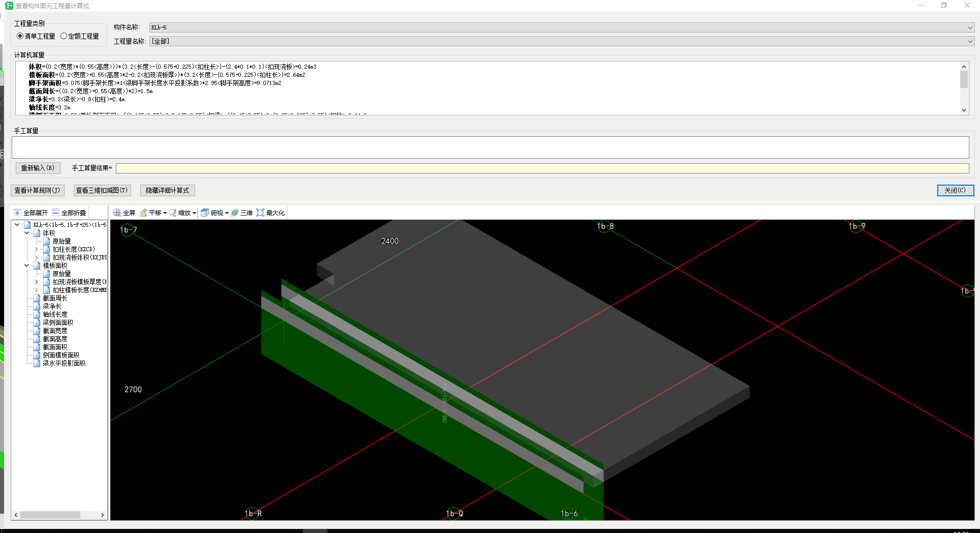Collapse the 体积 tree node

point(27,232)
